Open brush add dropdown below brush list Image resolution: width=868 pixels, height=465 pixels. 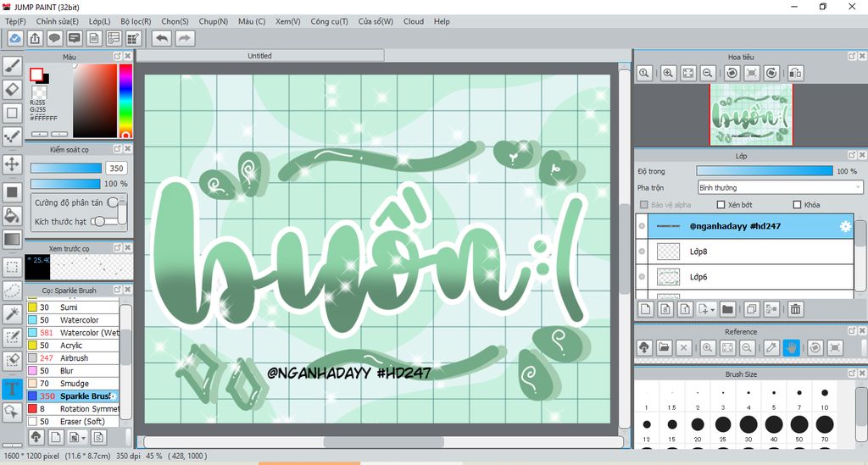pos(83,438)
